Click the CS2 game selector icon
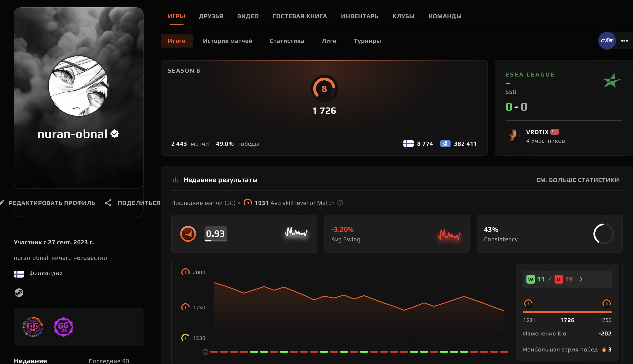 (607, 40)
